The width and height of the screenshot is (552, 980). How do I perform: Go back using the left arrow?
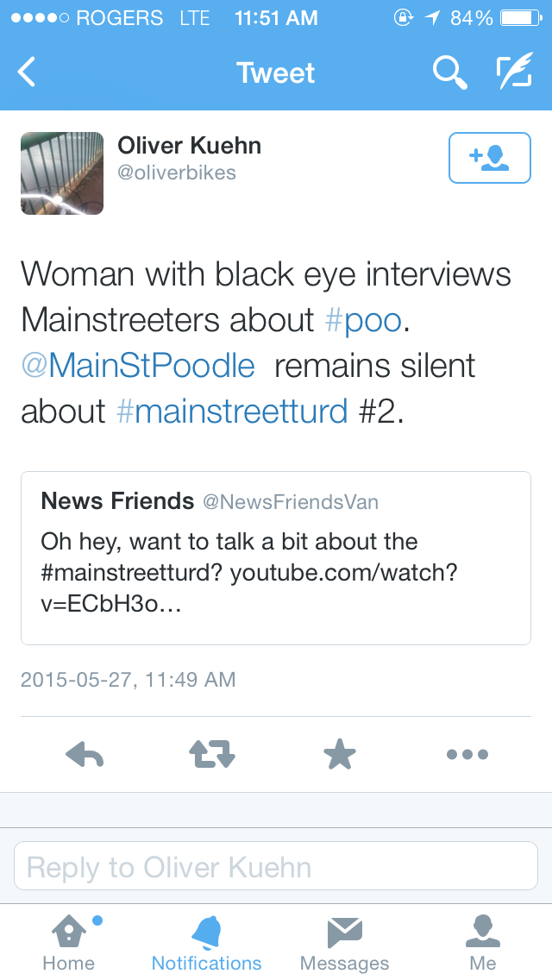(x=28, y=73)
